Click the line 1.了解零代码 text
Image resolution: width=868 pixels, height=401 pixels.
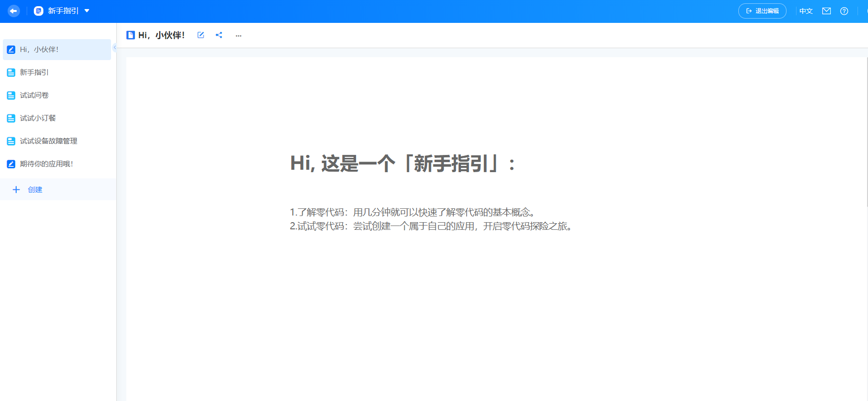pos(412,212)
